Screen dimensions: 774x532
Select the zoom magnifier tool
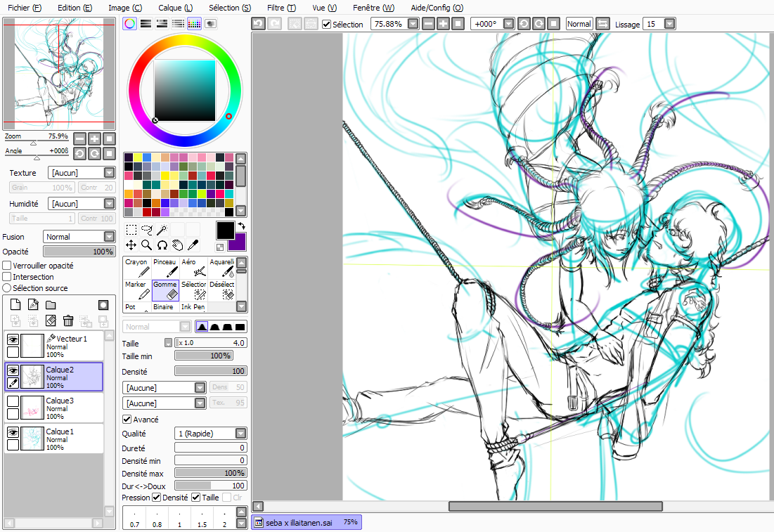(147, 245)
